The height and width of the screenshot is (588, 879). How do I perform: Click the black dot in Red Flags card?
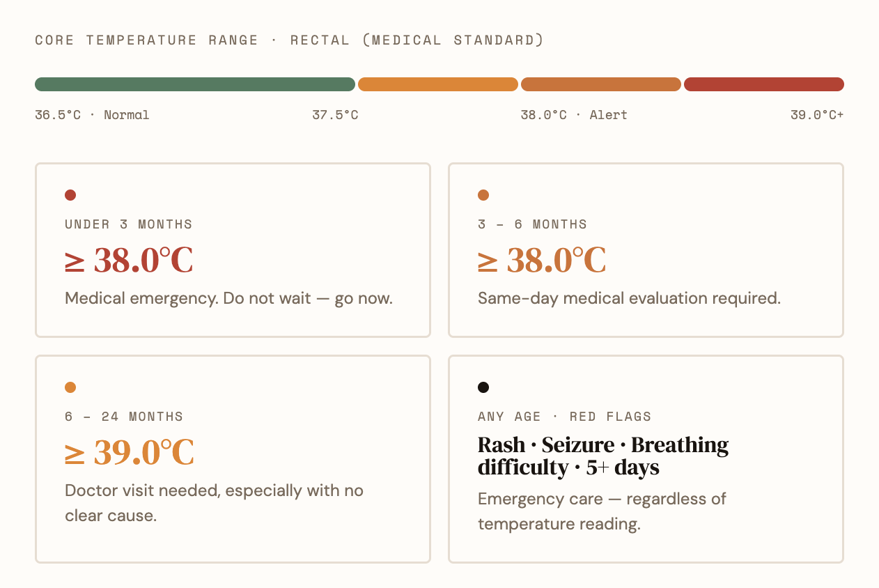coord(483,387)
